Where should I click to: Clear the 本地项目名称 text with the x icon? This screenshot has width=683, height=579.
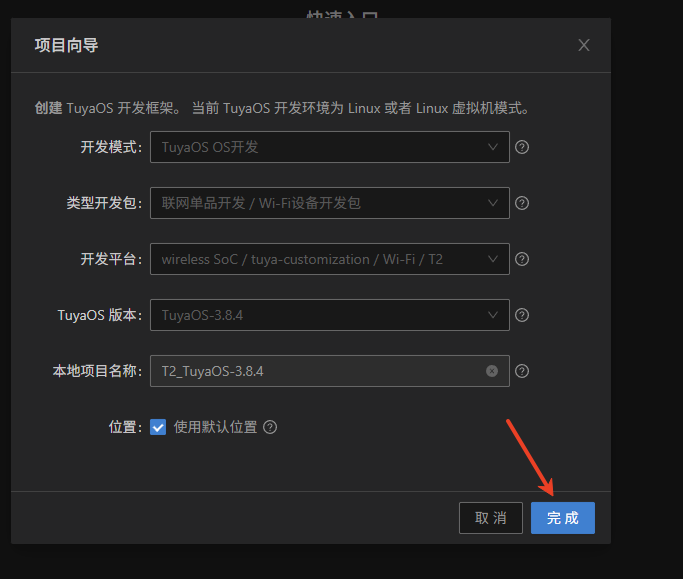(492, 371)
